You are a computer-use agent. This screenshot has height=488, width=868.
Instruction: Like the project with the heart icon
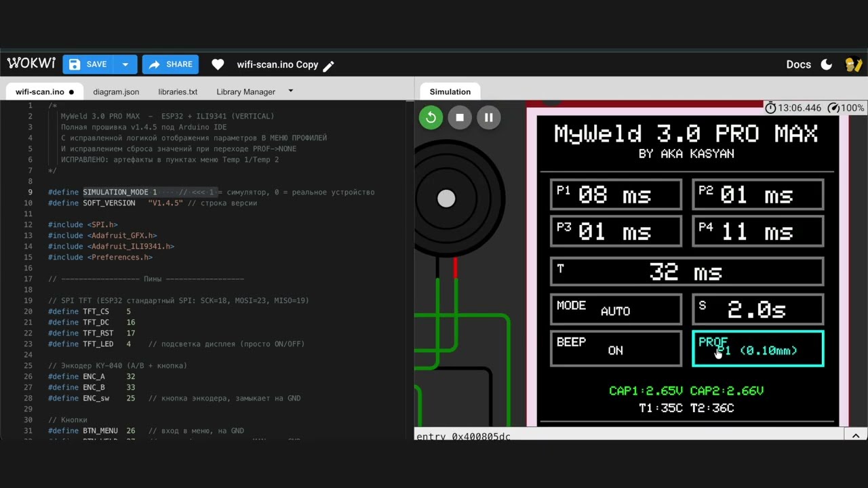(x=218, y=64)
